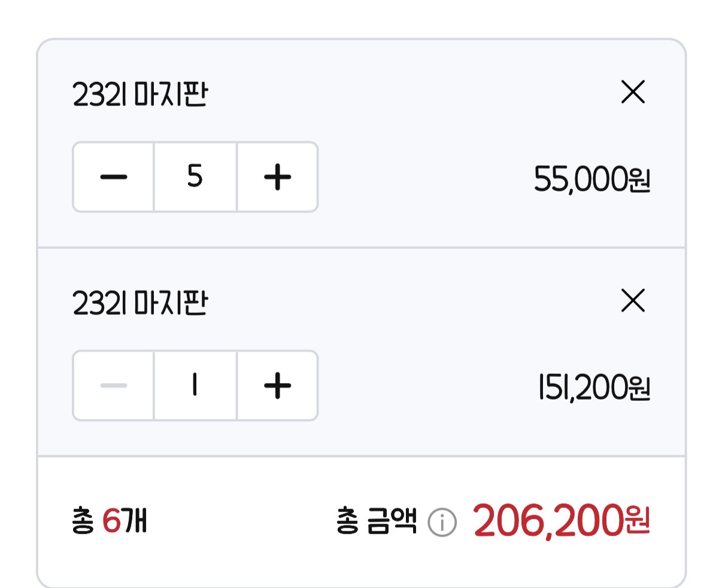Click the red 206,200원 total amount

[561, 522]
